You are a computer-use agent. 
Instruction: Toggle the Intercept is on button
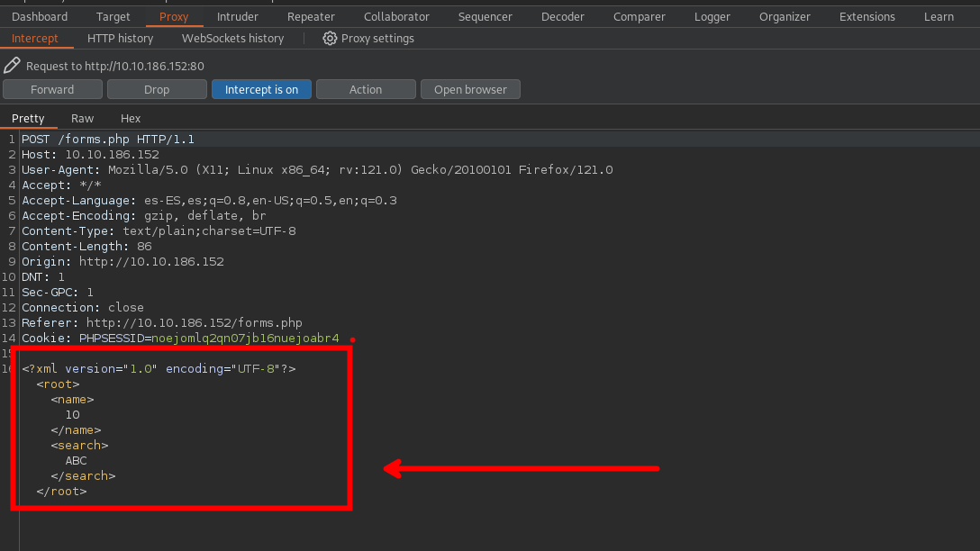point(261,90)
